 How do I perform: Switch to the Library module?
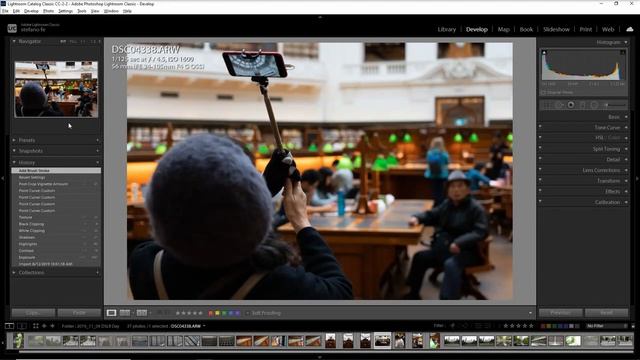(x=447, y=29)
